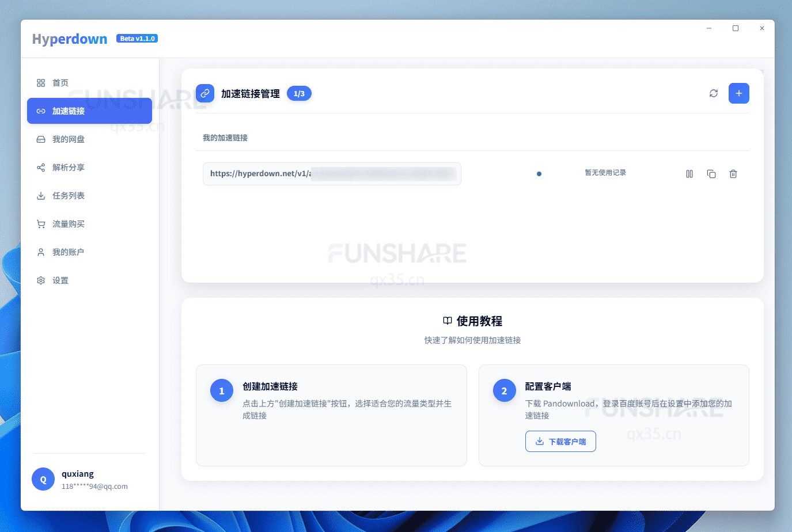This screenshot has width=792, height=532.
Task: Click the quxiang username
Action: (x=78, y=474)
